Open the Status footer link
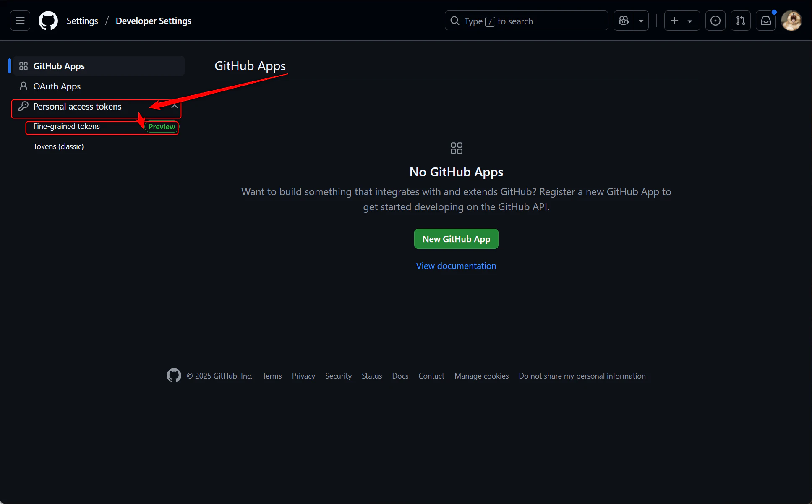 point(372,376)
